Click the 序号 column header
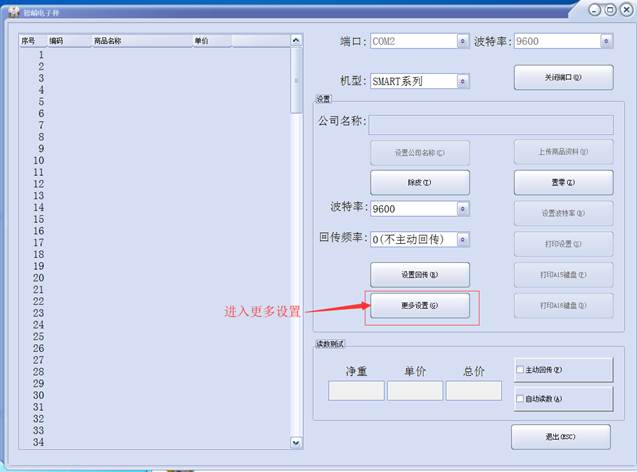The height and width of the screenshot is (472, 637). click(x=33, y=41)
